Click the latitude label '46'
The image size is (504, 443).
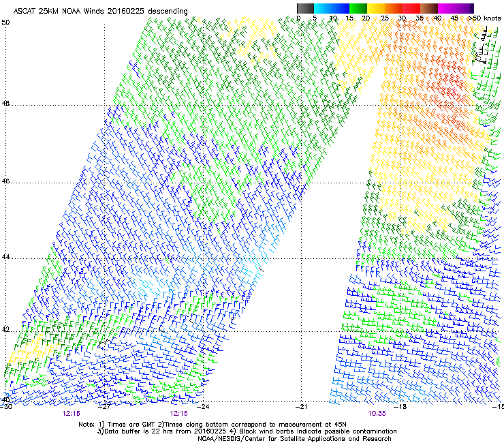click(5, 181)
